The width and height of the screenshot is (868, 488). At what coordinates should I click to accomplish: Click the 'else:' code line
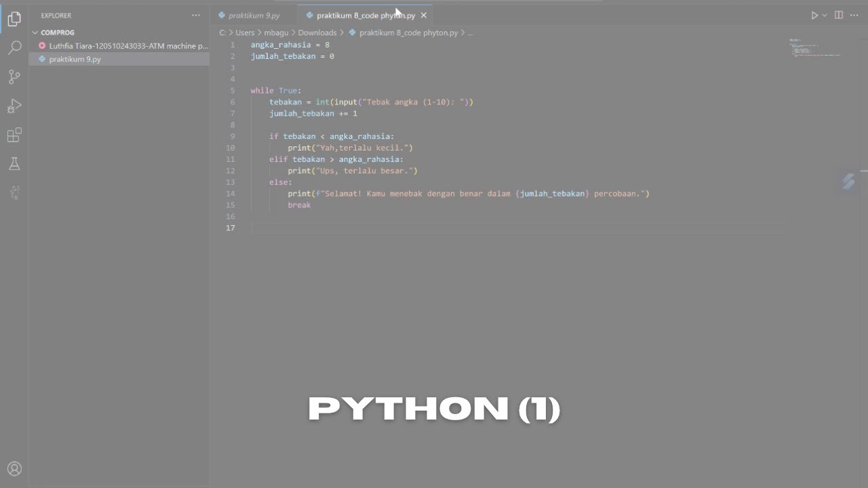click(281, 182)
